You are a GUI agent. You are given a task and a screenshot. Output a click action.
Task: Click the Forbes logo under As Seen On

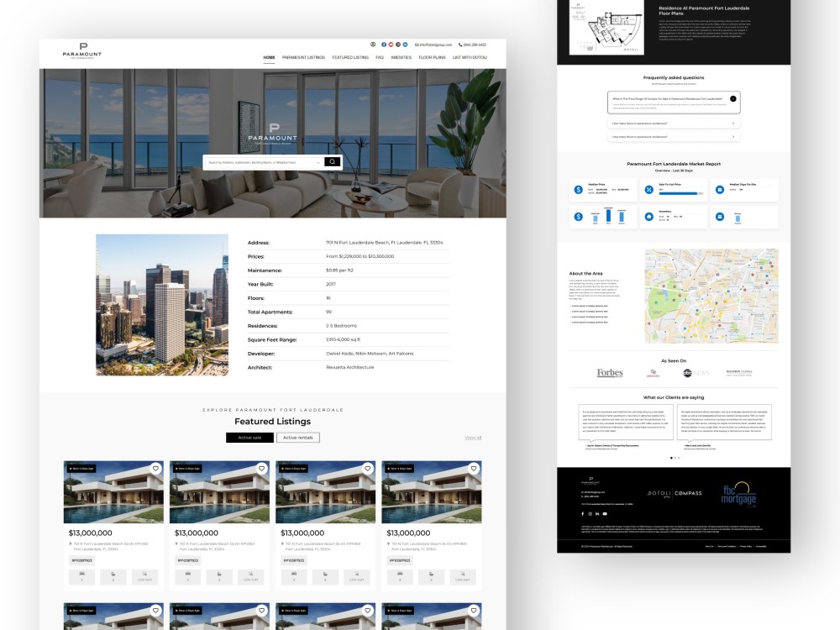610,373
